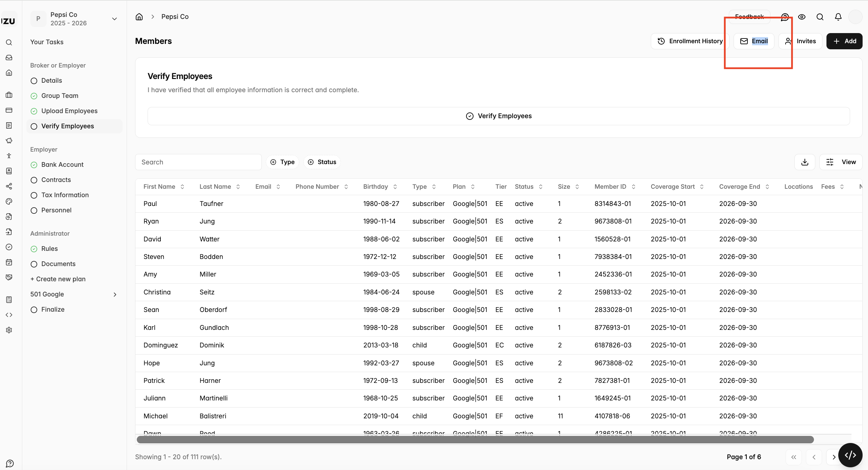This screenshot has width=868, height=470.
Task: Click the Add member button
Action: tap(844, 41)
